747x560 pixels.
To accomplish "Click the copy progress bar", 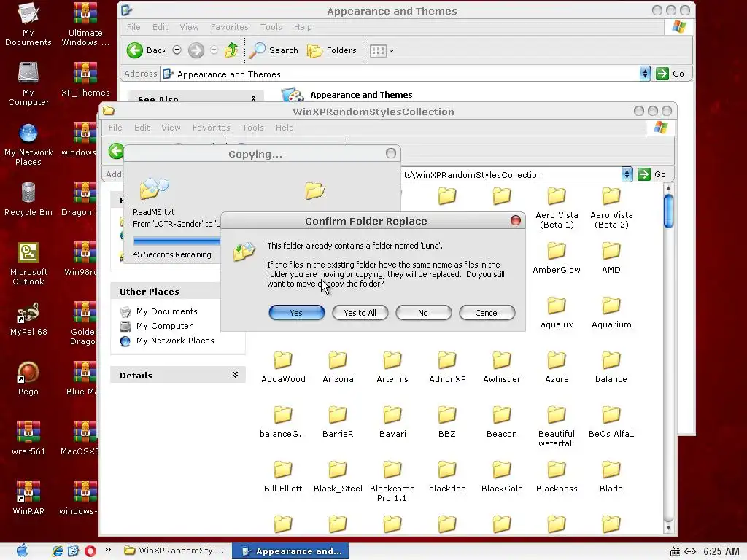I will [x=177, y=241].
